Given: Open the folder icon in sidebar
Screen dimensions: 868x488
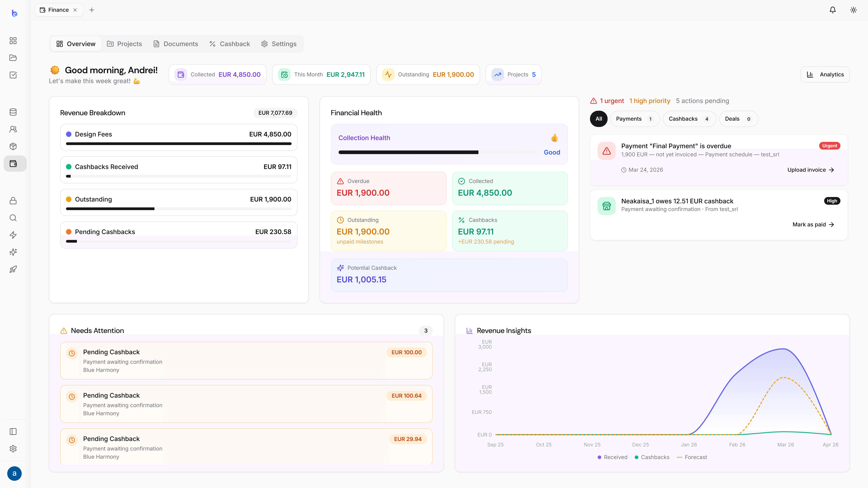Looking at the screenshot, I should point(13,58).
